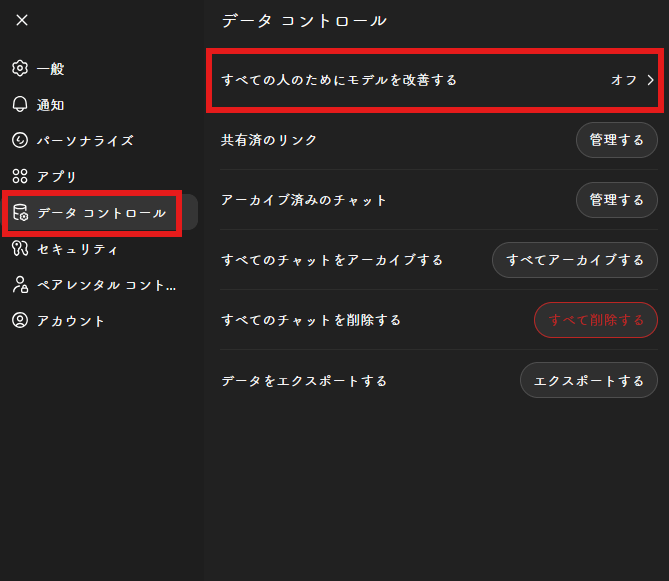Click the アカウント profile circle icon
Viewport: 669px width, 581px height.
coord(19,321)
